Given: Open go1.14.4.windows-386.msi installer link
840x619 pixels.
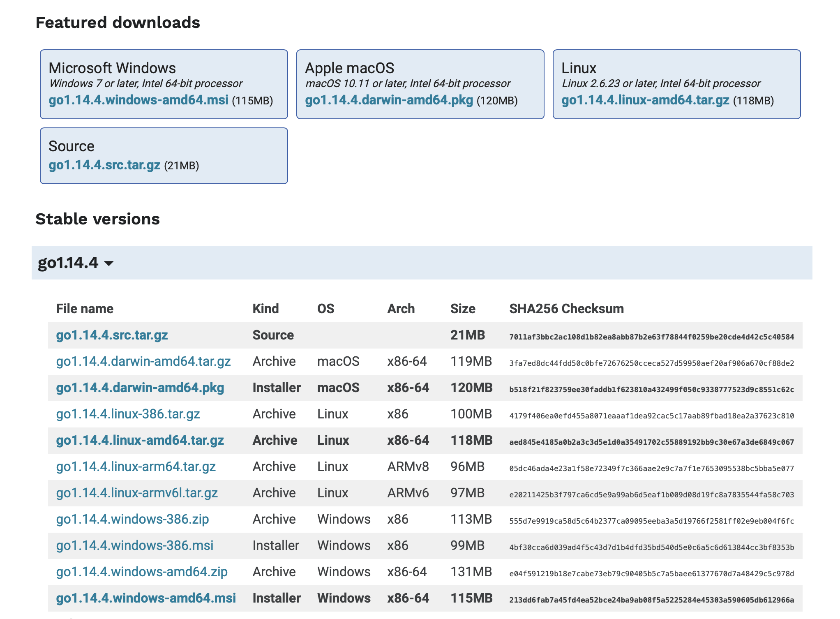Looking at the screenshot, I should 134,545.
